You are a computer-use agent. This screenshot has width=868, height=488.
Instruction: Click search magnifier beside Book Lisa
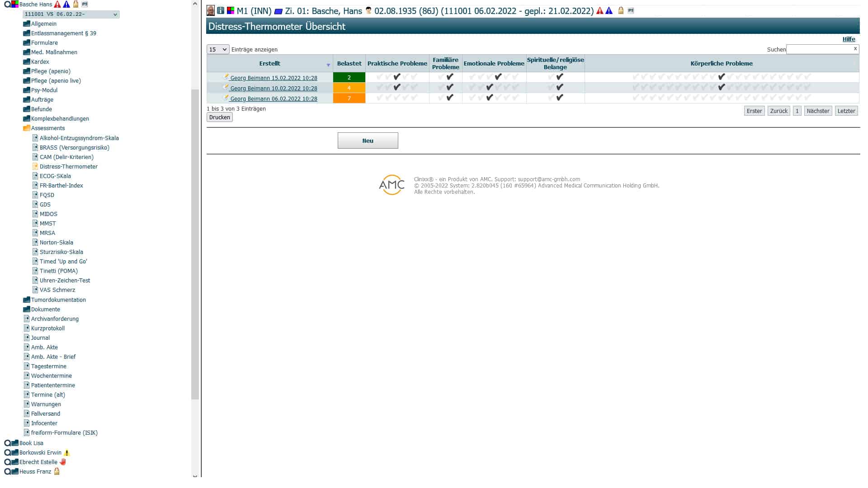(x=7, y=443)
